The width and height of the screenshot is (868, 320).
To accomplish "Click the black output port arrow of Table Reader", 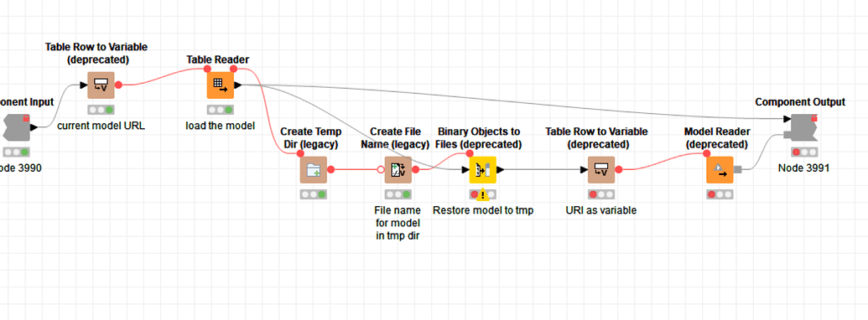I will 237,85.
